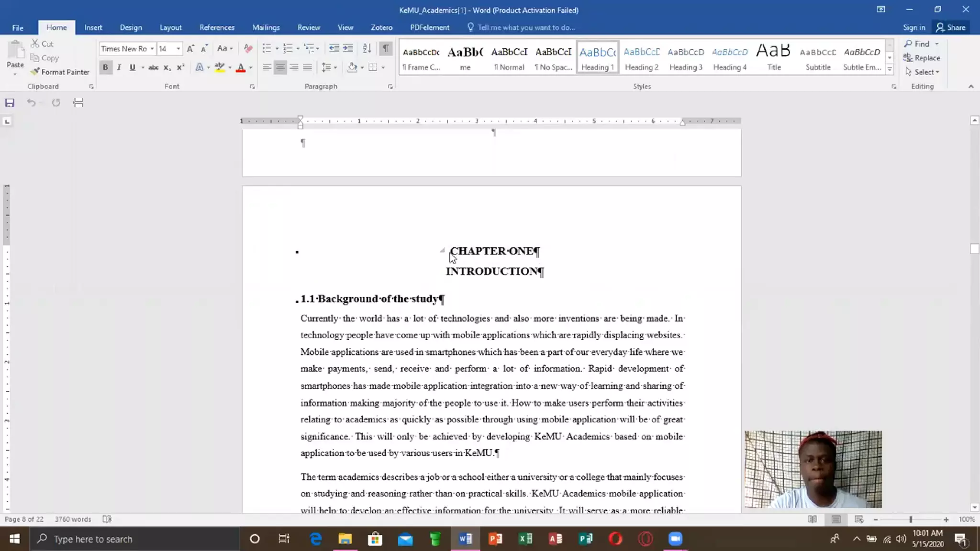Click the Share button
This screenshot has width=980, height=551.
tap(951, 27)
